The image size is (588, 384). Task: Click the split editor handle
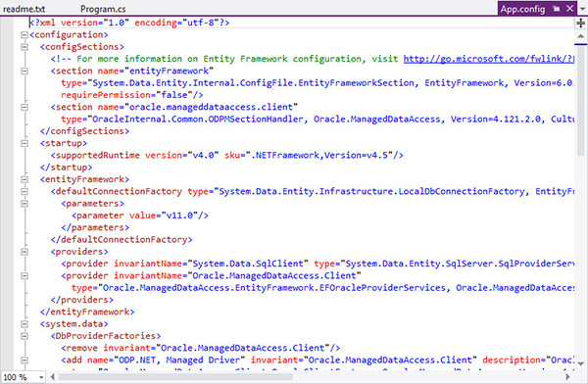[x=580, y=24]
